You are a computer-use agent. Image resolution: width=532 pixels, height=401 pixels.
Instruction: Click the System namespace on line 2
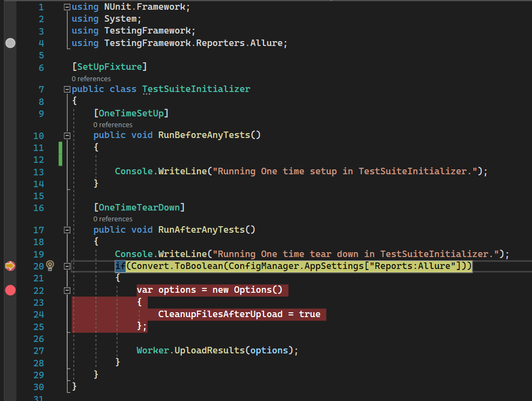121,19
